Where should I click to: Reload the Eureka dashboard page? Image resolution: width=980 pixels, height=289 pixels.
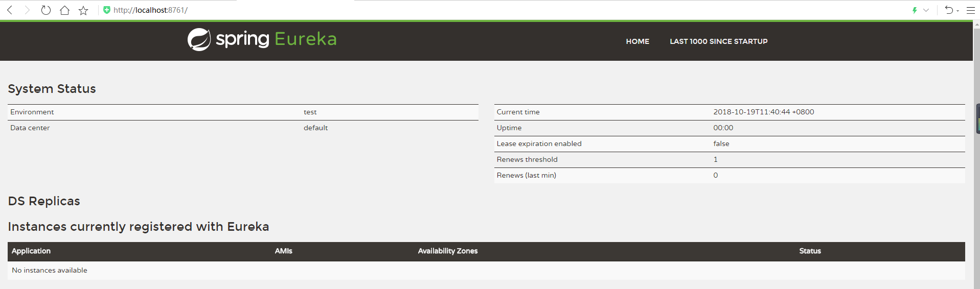(x=46, y=10)
